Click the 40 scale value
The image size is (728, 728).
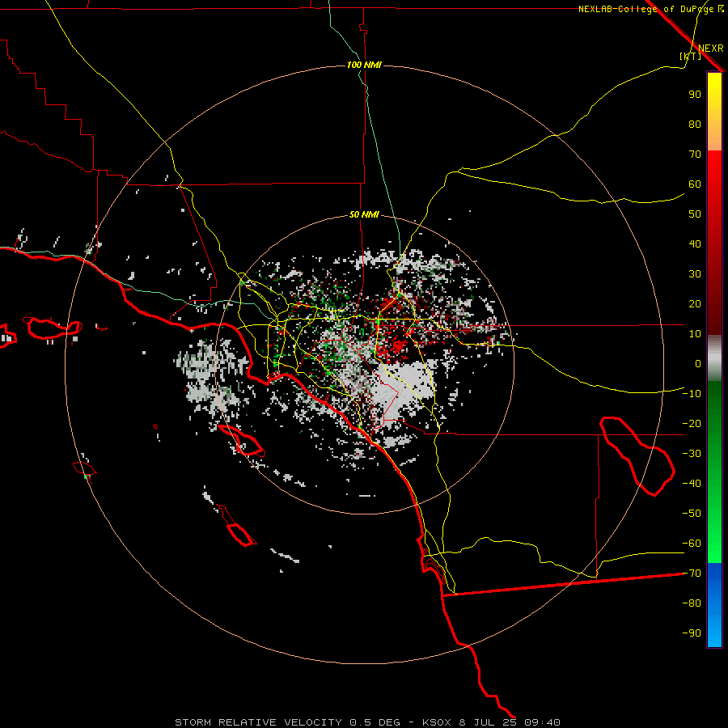[695, 243]
